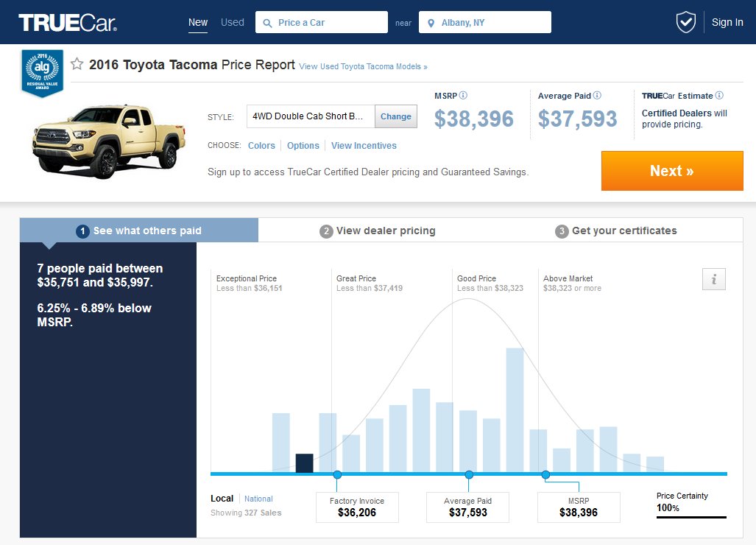Click Certified Dealers will provide pricing text
Viewport: 756px width, 545px height.
point(684,119)
